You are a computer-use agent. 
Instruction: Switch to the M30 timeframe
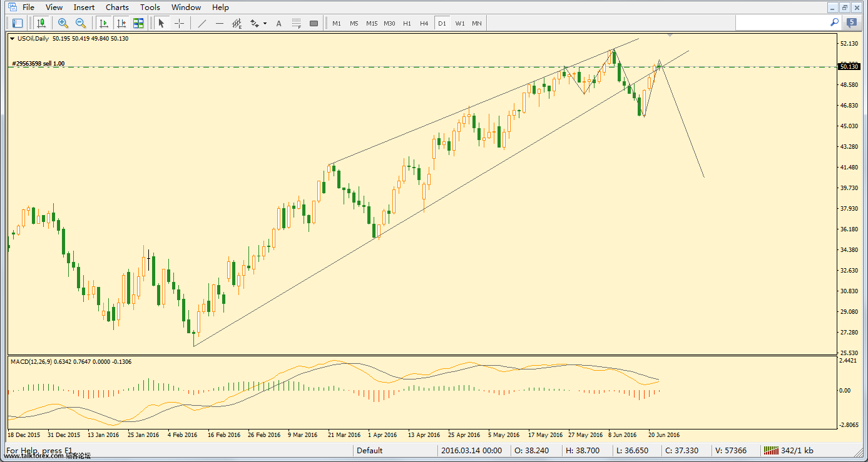click(389, 23)
